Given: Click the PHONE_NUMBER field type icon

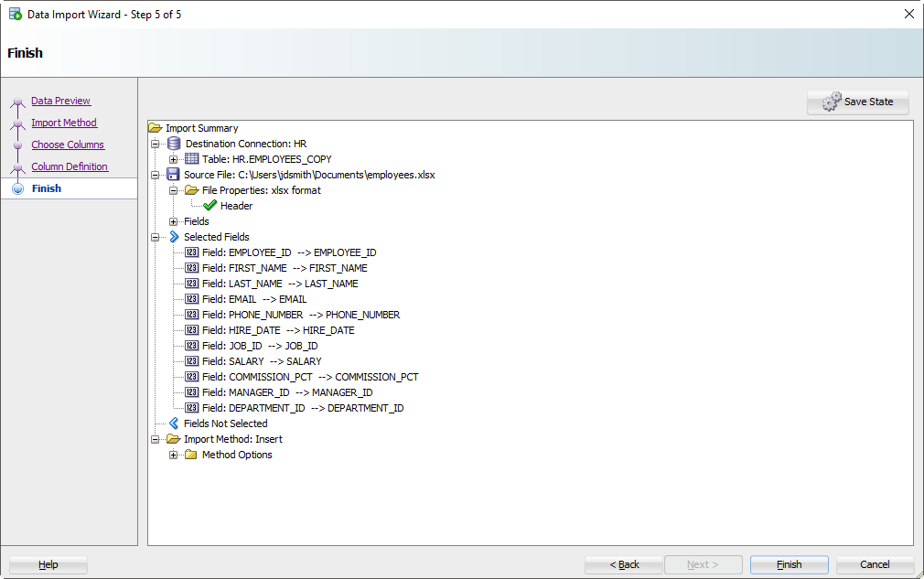Looking at the screenshot, I should tap(191, 315).
